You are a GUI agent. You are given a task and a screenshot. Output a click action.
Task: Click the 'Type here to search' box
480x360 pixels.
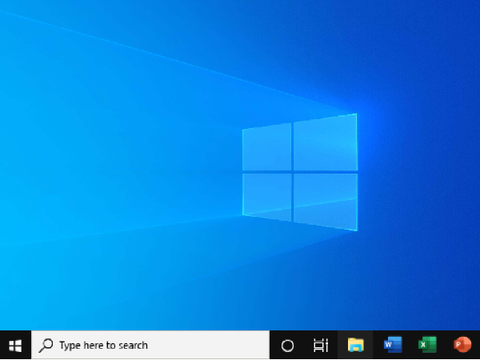pos(150,345)
